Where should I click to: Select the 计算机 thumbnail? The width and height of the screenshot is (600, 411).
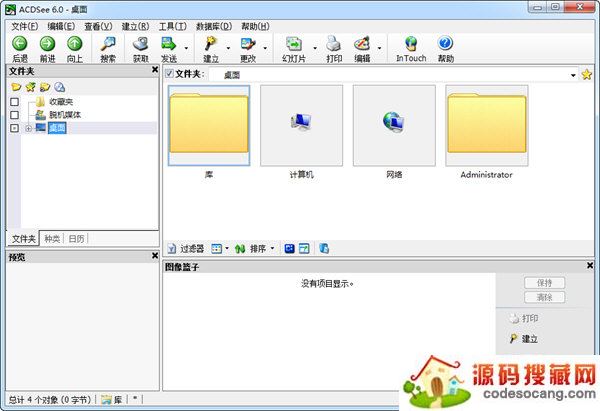[x=302, y=126]
